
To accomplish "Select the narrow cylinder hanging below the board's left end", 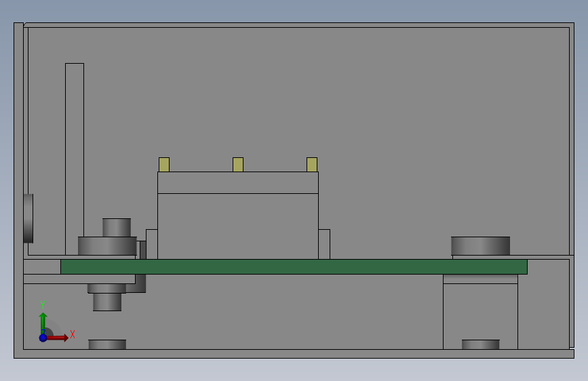I will (107, 302).
